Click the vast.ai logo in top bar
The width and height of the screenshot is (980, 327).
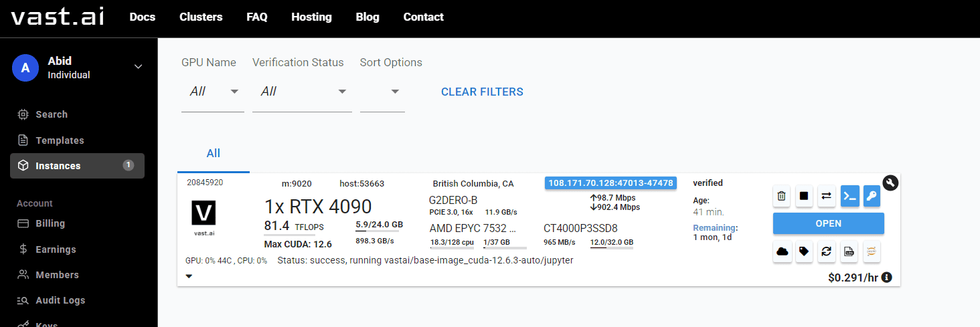57,17
